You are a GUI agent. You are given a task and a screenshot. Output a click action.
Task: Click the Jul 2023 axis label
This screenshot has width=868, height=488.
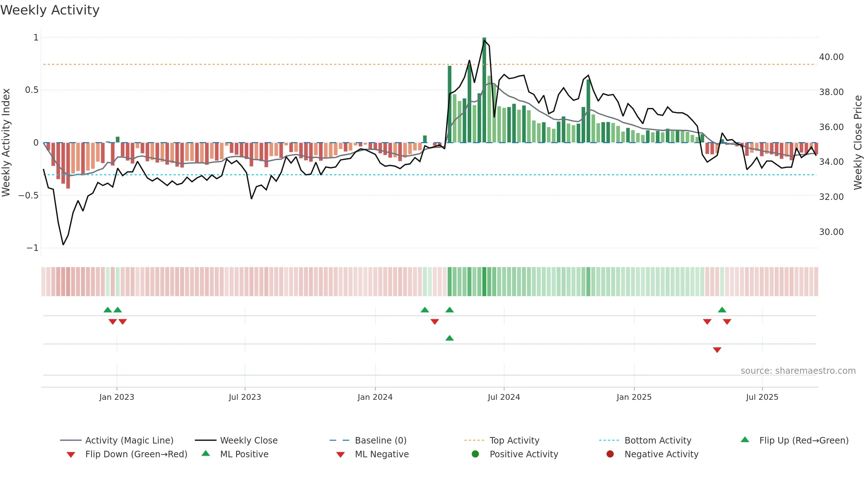pos(245,397)
